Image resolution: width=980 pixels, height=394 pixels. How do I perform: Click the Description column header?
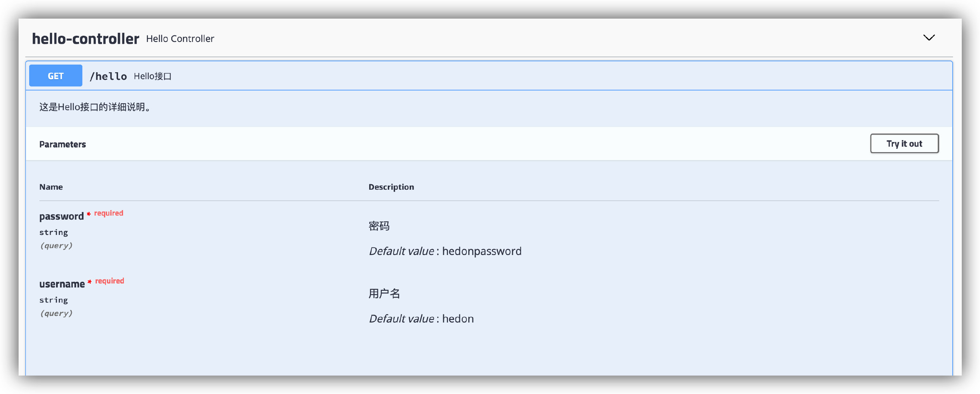coord(391,187)
